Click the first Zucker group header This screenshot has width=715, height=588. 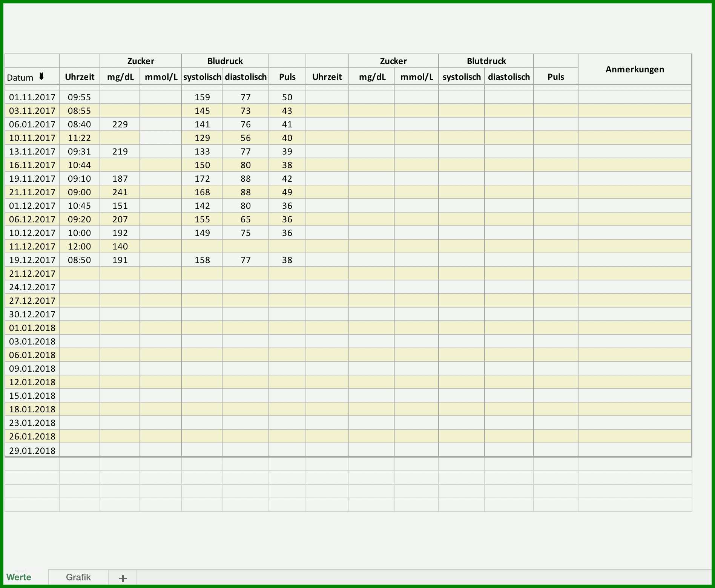pyautogui.click(x=141, y=61)
